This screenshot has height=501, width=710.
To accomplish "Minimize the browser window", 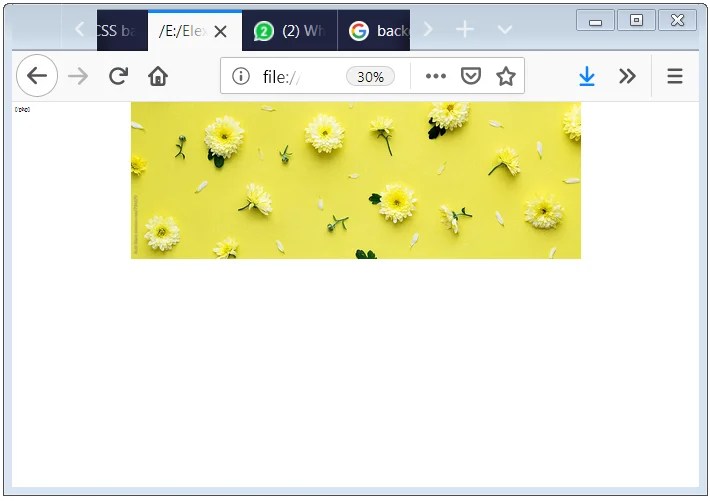I will (x=595, y=20).
